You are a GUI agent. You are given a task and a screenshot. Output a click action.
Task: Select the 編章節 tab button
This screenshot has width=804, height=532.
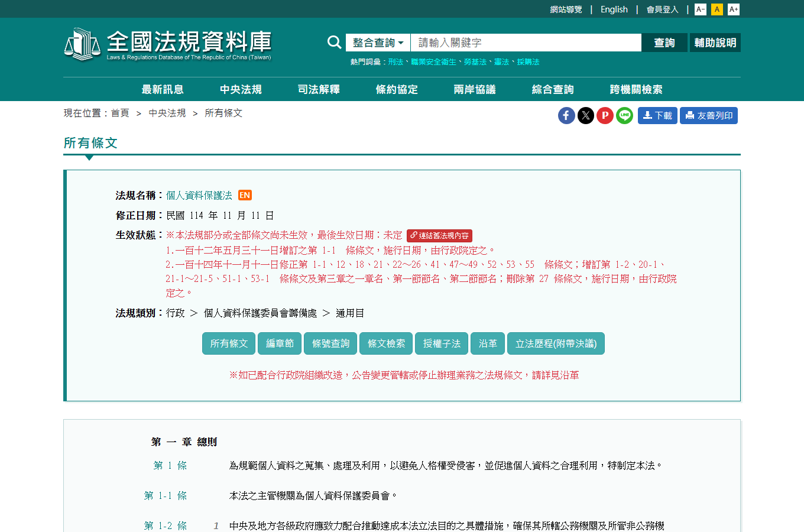pos(280,343)
